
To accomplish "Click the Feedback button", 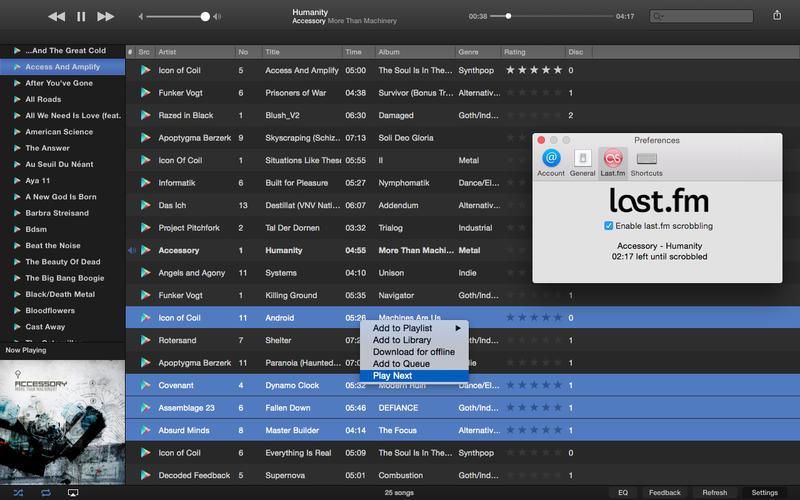I will coord(664,492).
